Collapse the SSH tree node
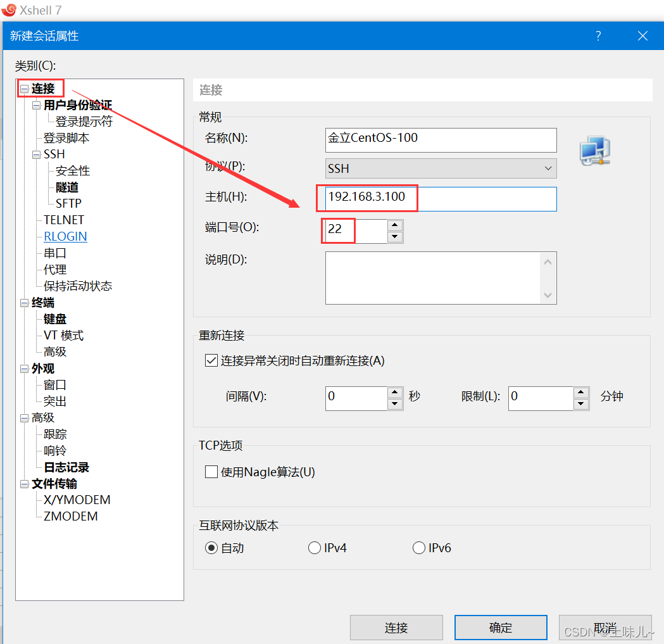This screenshot has width=664, height=644. click(x=37, y=155)
